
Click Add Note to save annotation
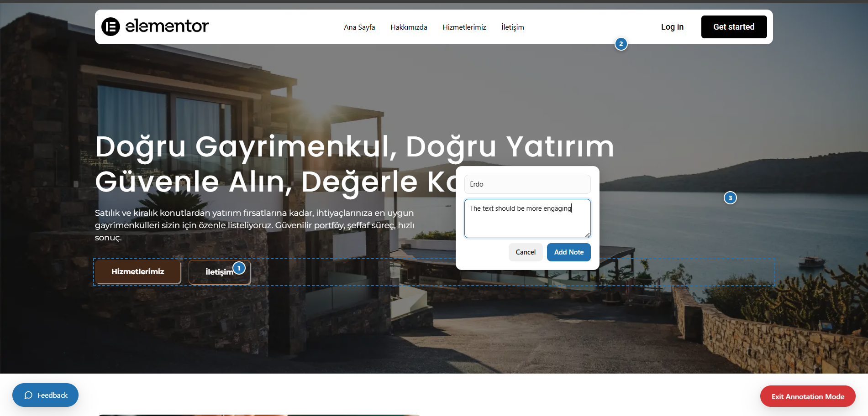pos(569,252)
